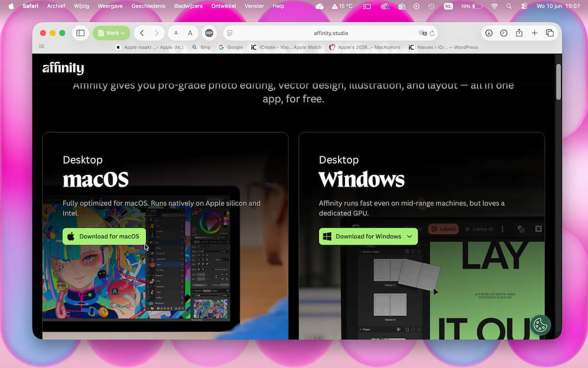
Task: Open the Werk profile dropdown
Action: click(x=112, y=33)
